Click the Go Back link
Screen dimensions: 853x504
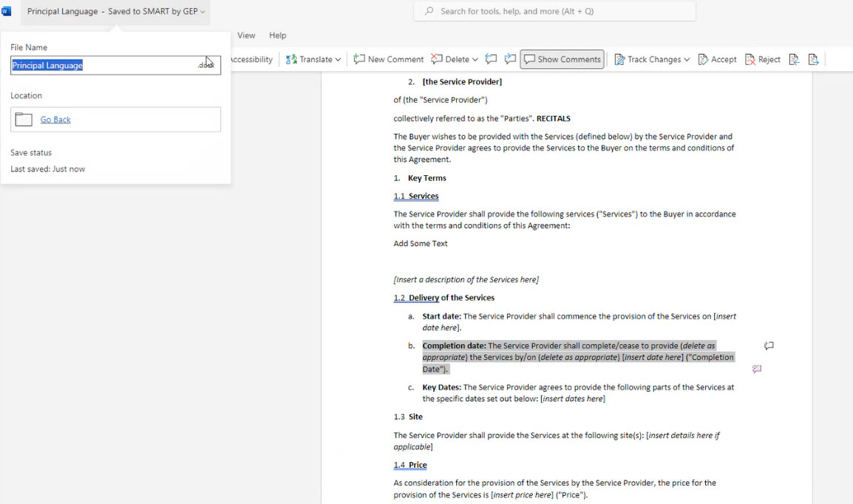tap(55, 120)
